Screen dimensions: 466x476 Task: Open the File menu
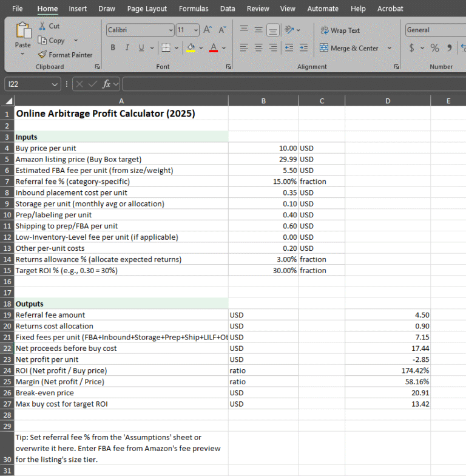pyautogui.click(x=17, y=8)
